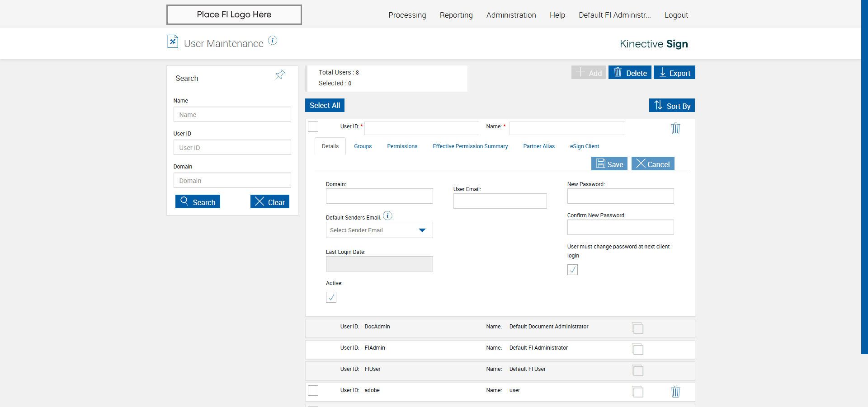
Task: Toggle the Active checkbox
Action: tap(331, 297)
